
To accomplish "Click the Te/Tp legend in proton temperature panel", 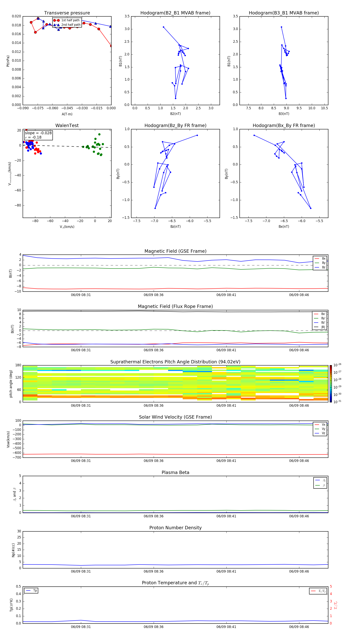I will 318,591.
